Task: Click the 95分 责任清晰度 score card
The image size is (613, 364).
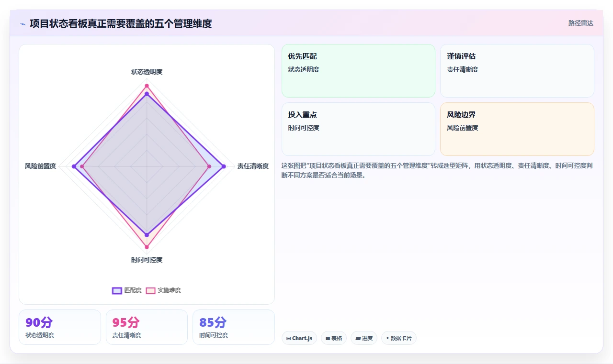Action: [147, 327]
